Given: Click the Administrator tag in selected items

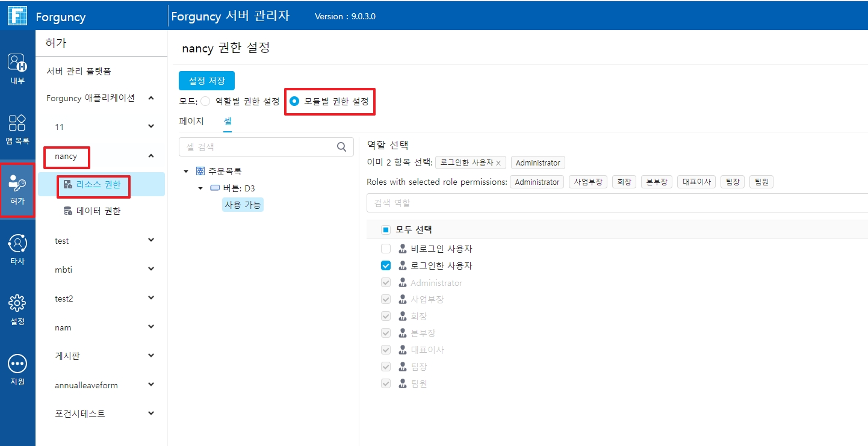Looking at the screenshot, I should click(538, 163).
